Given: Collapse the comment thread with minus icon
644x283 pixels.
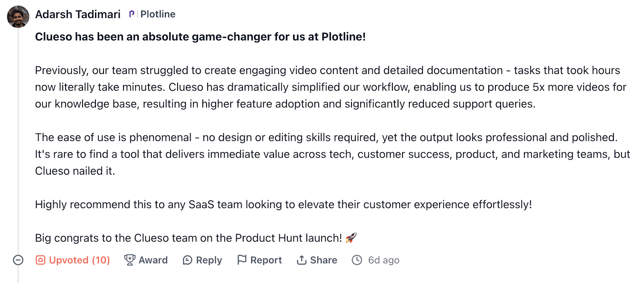Looking at the screenshot, I should (18, 260).
